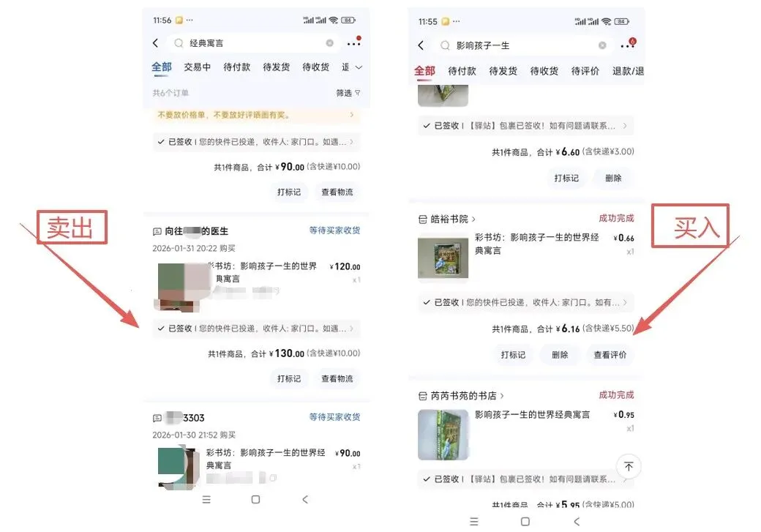Tap Android home button on right phone

tap(525, 521)
